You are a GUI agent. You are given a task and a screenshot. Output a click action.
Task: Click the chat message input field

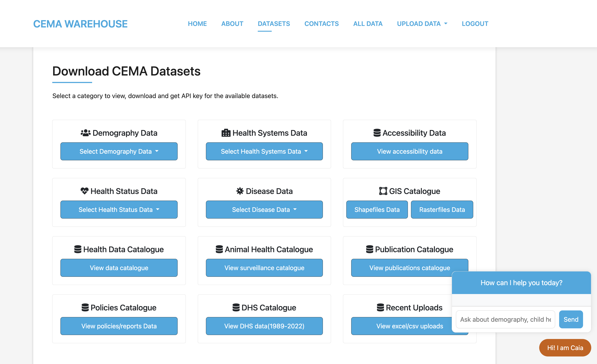click(505, 319)
